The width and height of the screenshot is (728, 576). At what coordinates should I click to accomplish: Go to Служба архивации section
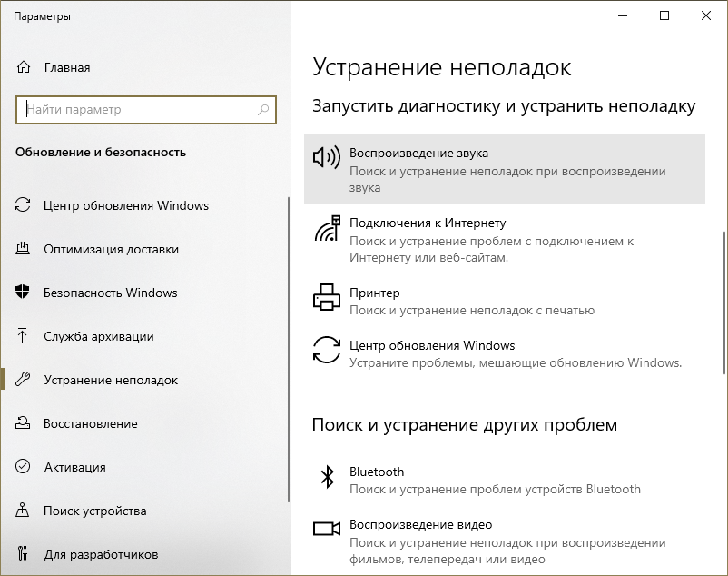[98, 336]
